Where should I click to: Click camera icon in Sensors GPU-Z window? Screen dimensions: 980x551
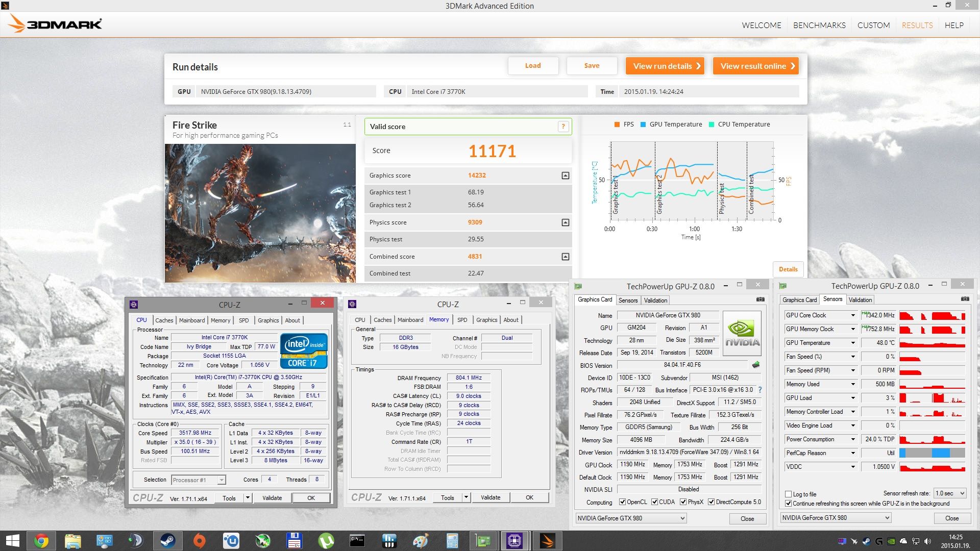[x=965, y=299]
